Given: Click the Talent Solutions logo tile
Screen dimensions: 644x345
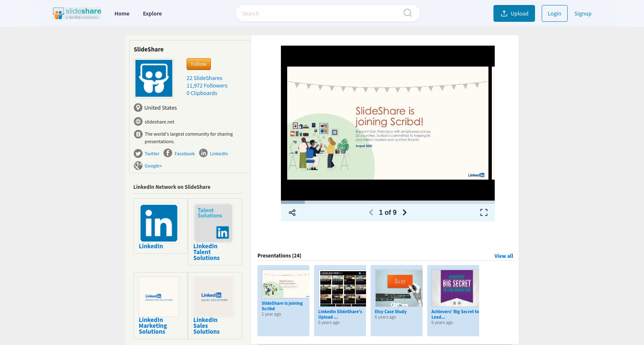Looking at the screenshot, I should pyautogui.click(x=213, y=223).
